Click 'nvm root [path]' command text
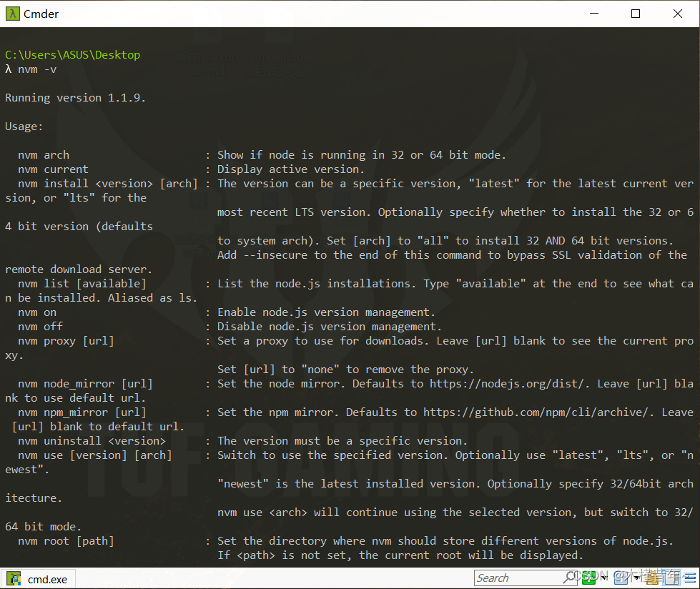Screen dimensions: 700x589 (x=66, y=541)
